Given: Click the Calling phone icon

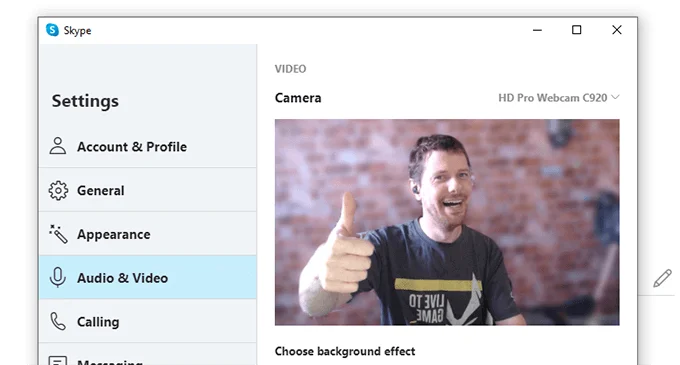Looking at the screenshot, I should click(58, 321).
